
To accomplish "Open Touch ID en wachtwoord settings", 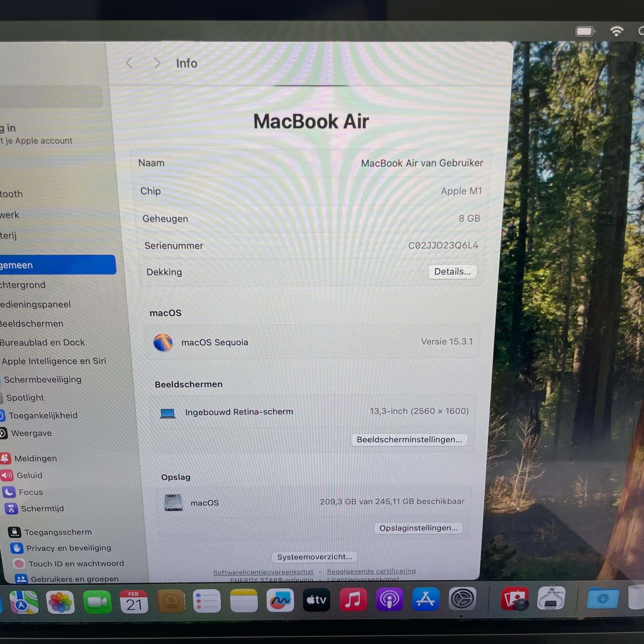I will click(x=68, y=564).
